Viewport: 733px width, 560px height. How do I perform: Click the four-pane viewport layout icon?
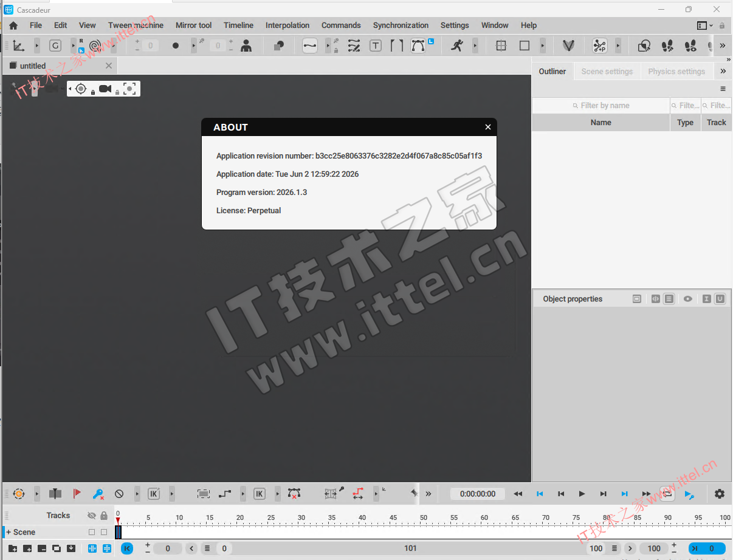[x=501, y=46]
